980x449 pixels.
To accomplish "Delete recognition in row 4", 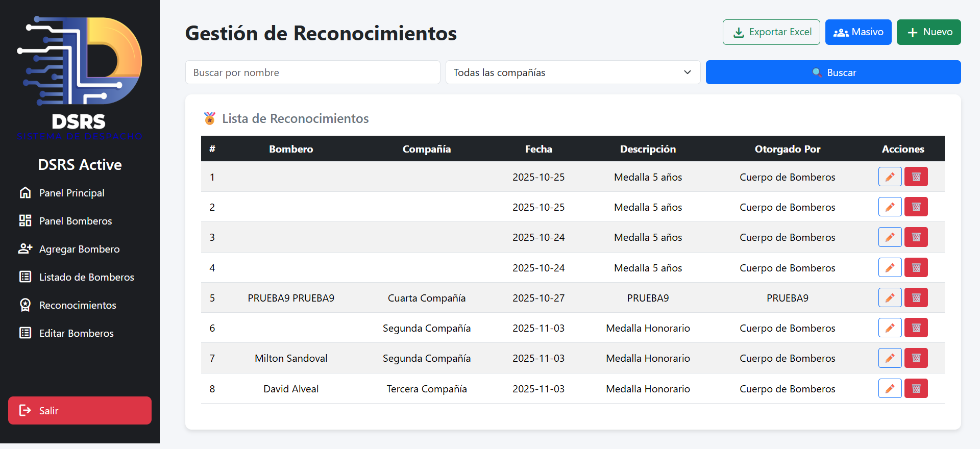I will coord(916,267).
